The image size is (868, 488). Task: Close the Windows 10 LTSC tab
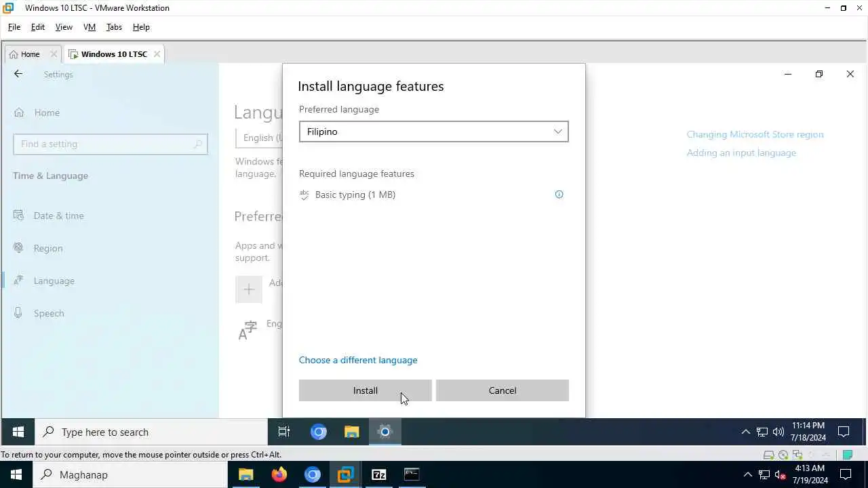(x=157, y=54)
